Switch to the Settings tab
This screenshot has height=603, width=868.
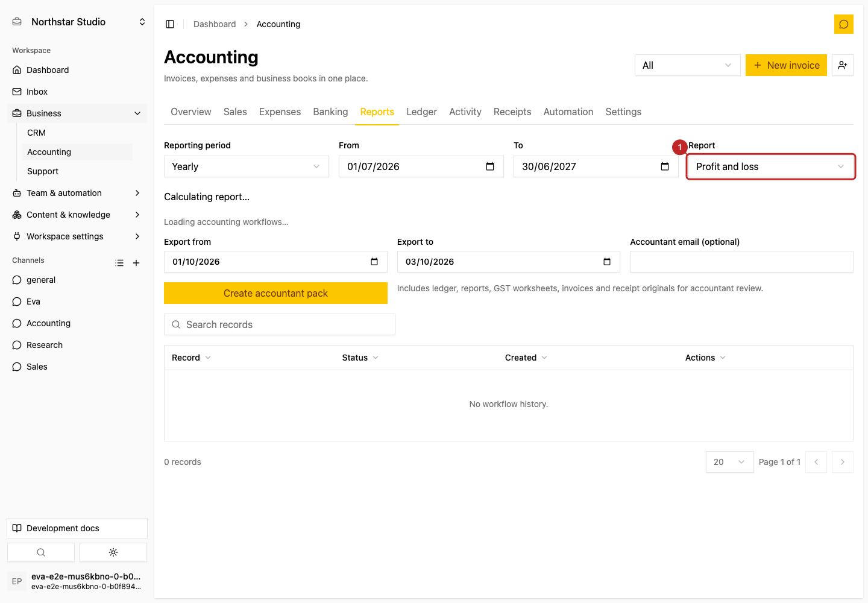[x=623, y=112]
